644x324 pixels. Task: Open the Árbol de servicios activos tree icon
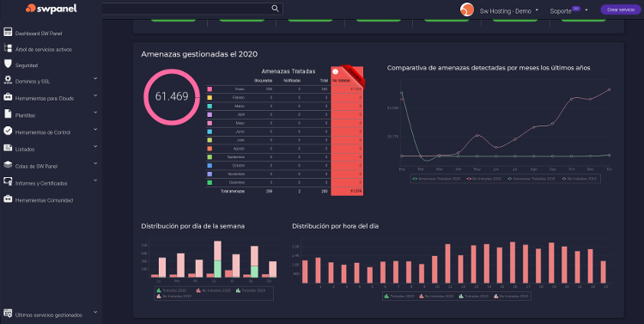coord(8,48)
